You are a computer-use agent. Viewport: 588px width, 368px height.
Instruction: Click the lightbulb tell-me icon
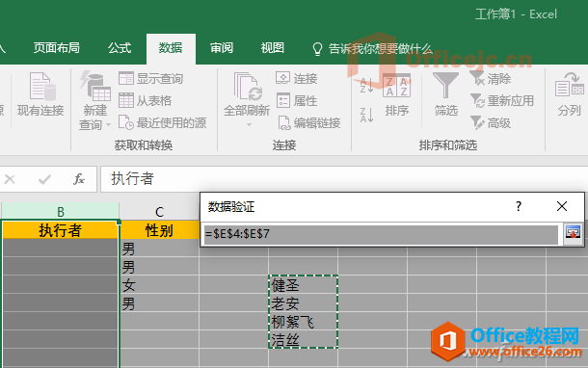pos(317,49)
